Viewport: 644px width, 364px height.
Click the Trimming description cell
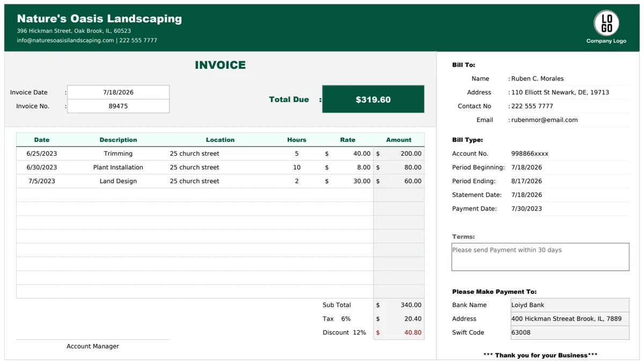118,154
